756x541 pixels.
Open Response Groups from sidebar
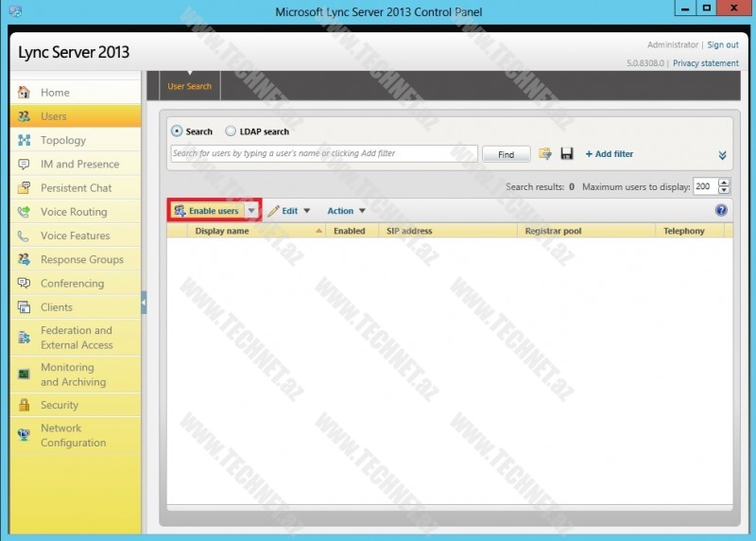(81, 259)
